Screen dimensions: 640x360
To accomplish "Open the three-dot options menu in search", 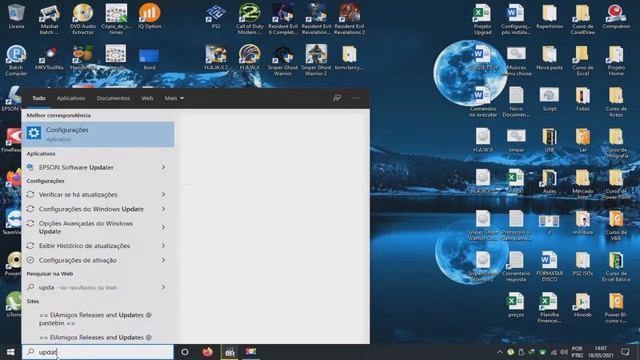I will (x=356, y=98).
